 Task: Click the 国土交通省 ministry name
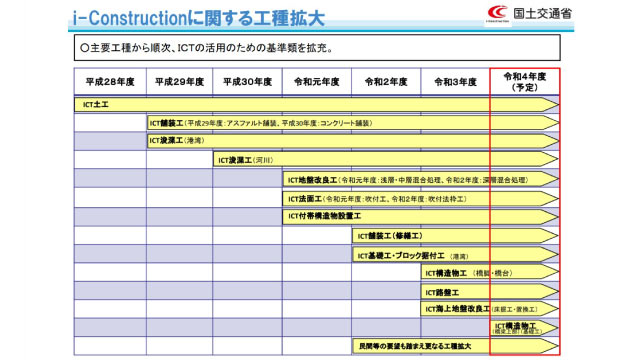click(543, 13)
